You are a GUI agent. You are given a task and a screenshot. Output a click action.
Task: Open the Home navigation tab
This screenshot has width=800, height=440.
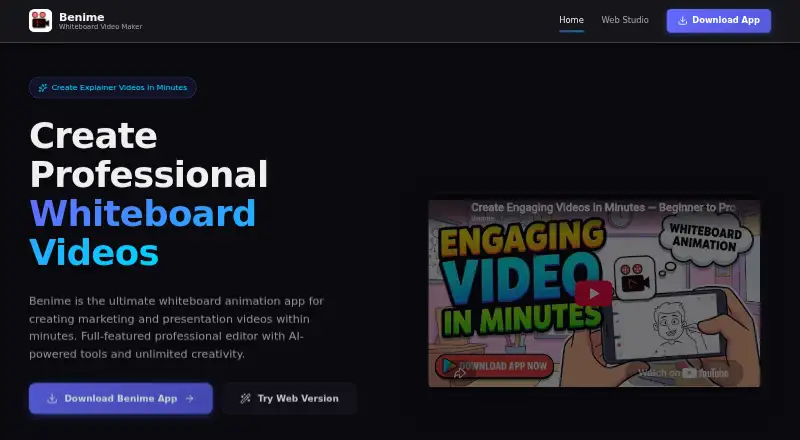[x=571, y=20]
